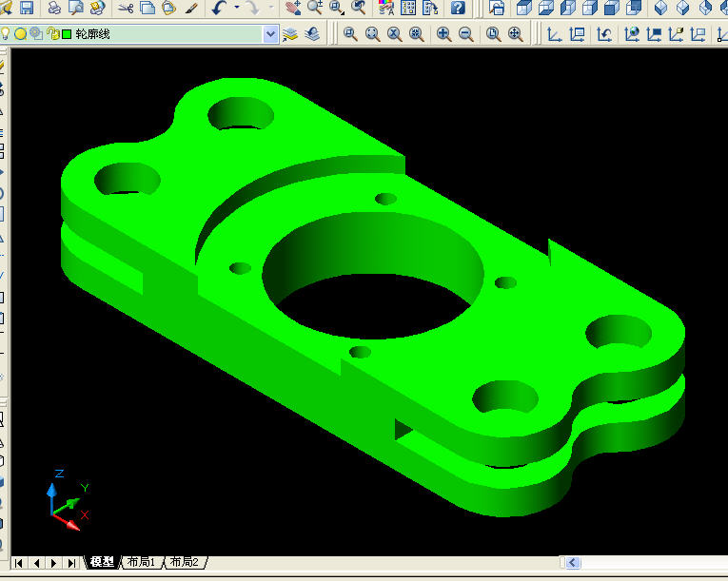Viewport: 728px width, 581px height.
Task: Click the Zoom Out minus magnifier
Action: point(465,34)
